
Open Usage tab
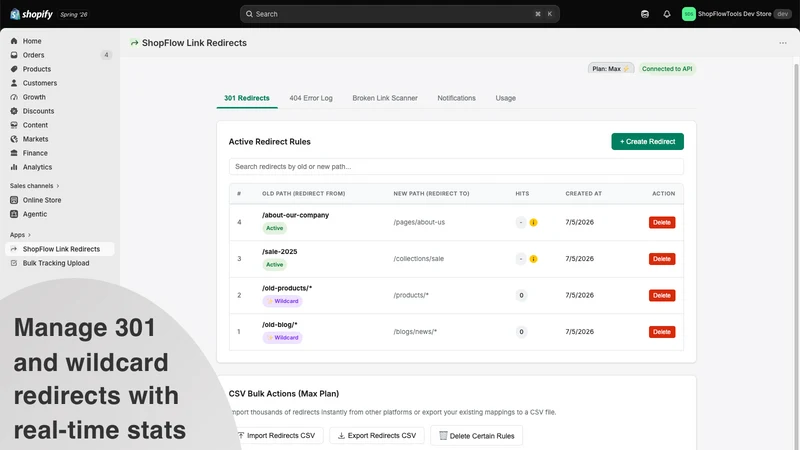(x=506, y=98)
